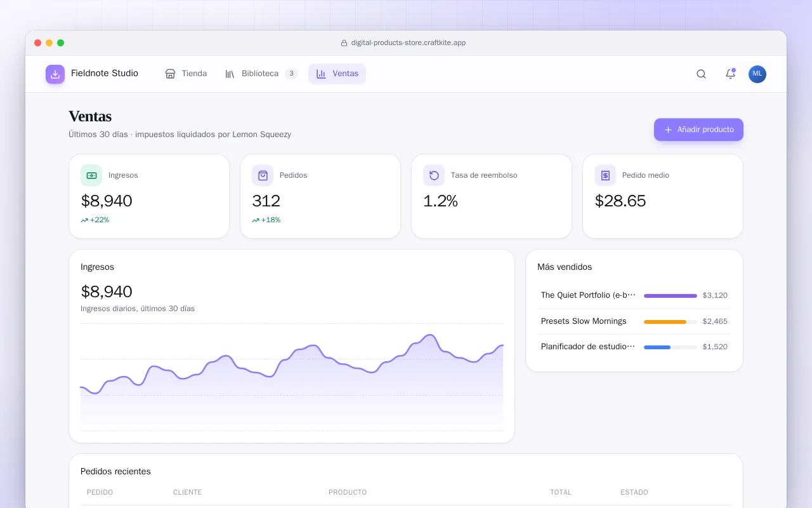
Task: Click the Biblioteca count badge 3
Action: 291,74
